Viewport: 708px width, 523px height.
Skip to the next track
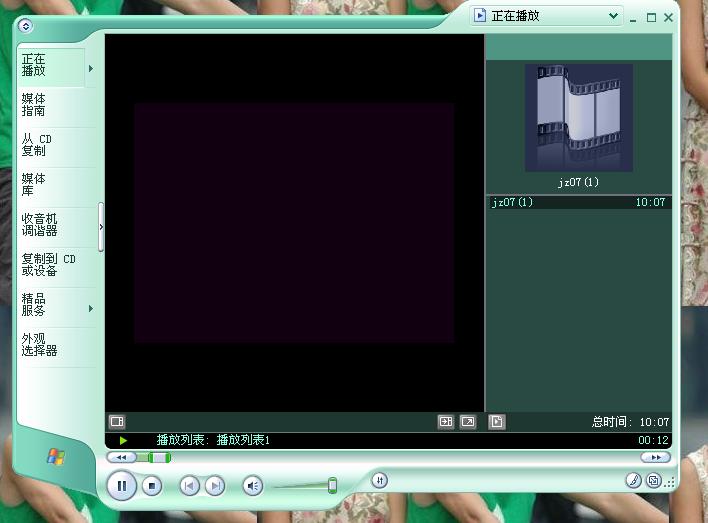click(x=214, y=486)
